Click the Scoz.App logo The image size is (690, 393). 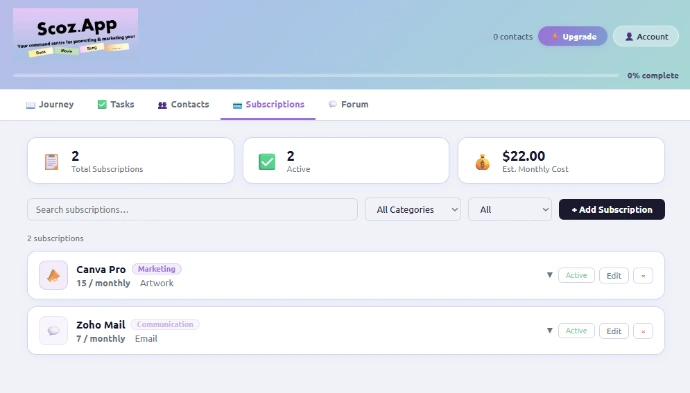[x=75, y=34]
